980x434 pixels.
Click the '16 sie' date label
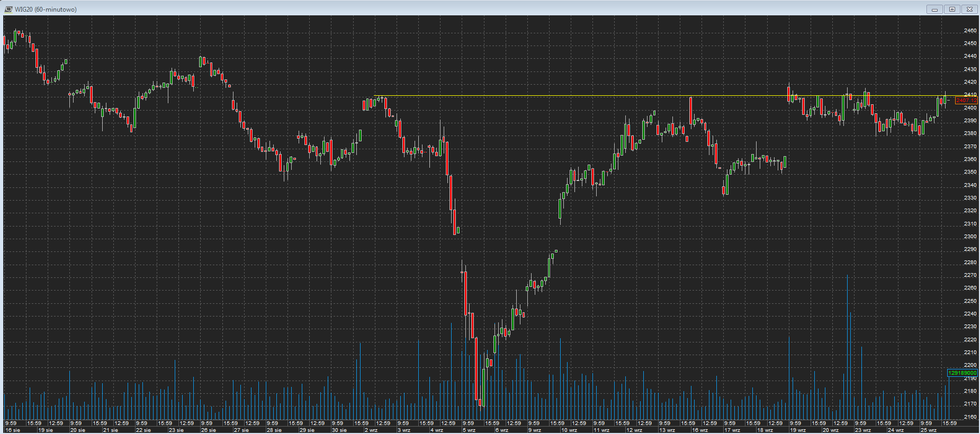[x=13, y=430]
